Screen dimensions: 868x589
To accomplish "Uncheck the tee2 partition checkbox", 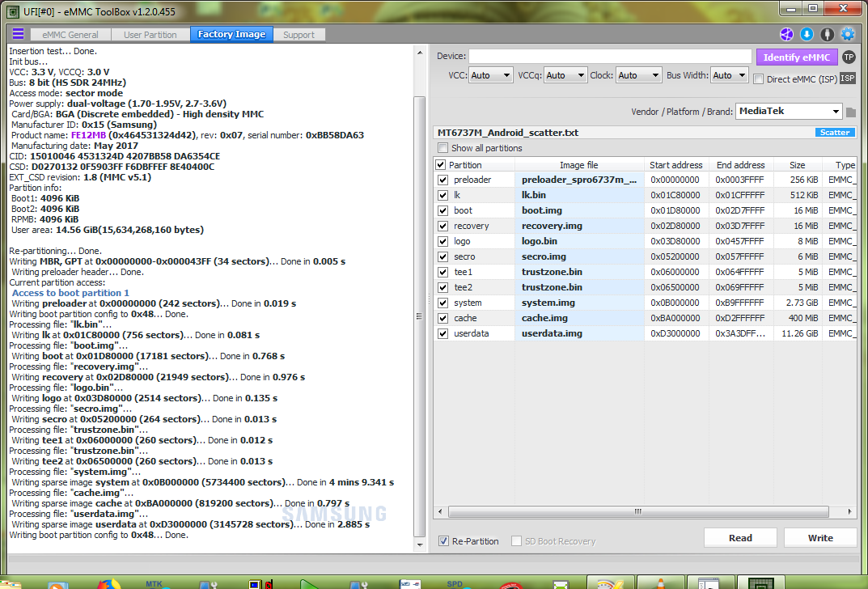I will pos(442,287).
